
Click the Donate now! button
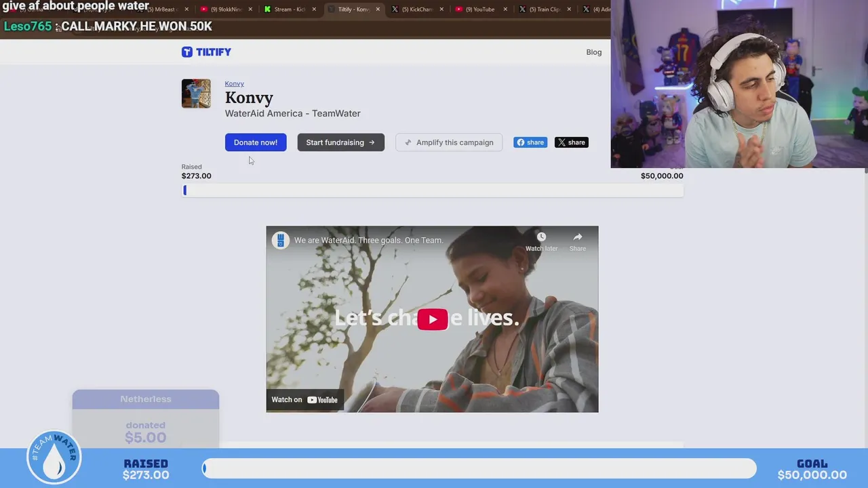[x=256, y=142]
